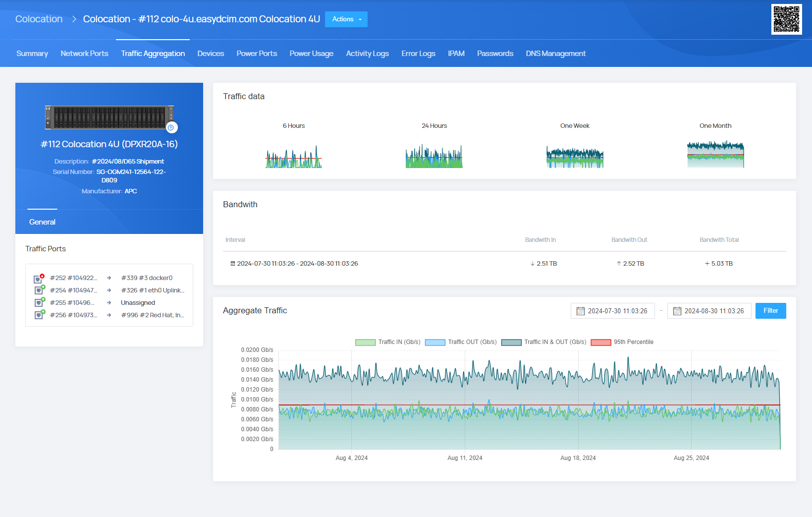The image size is (812, 517).
Task: Click the serial number SG-OGM241-12564-122-D809
Action: (x=131, y=176)
